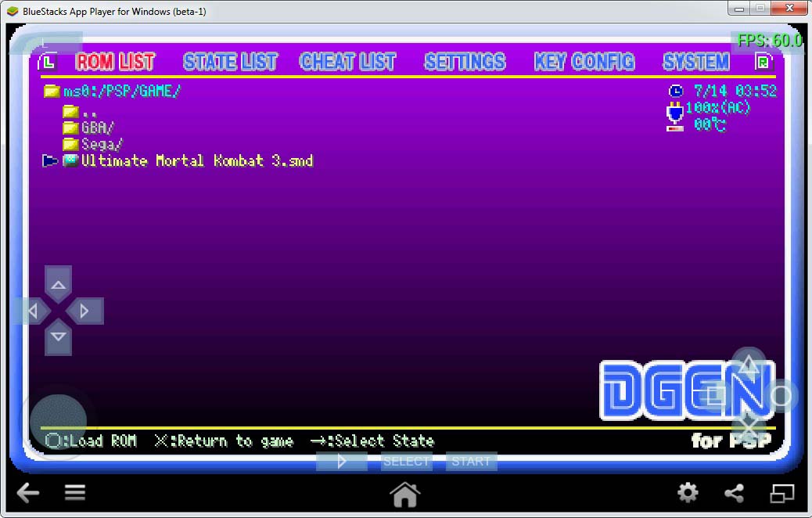
Task: Switch to the STATE LIST tab
Action: click(230, 62)
